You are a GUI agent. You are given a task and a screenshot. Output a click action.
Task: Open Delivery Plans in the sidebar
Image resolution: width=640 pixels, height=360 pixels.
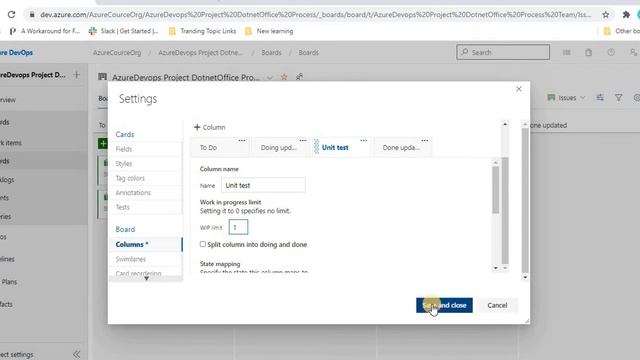tap(9, 282)
